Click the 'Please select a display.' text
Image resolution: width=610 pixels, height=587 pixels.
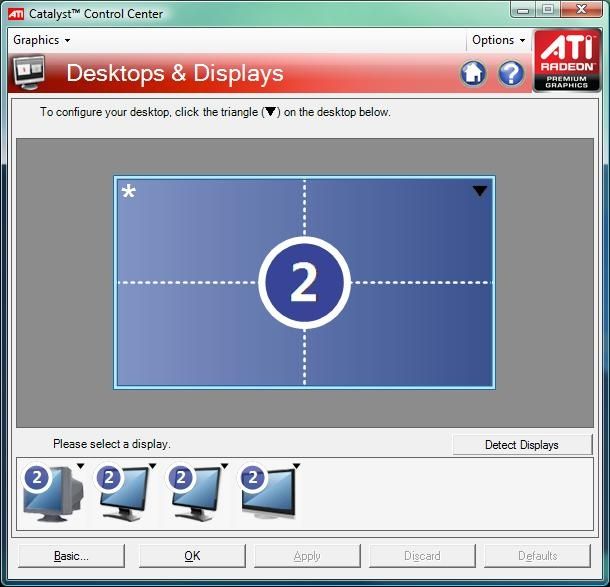coord(112,444)
